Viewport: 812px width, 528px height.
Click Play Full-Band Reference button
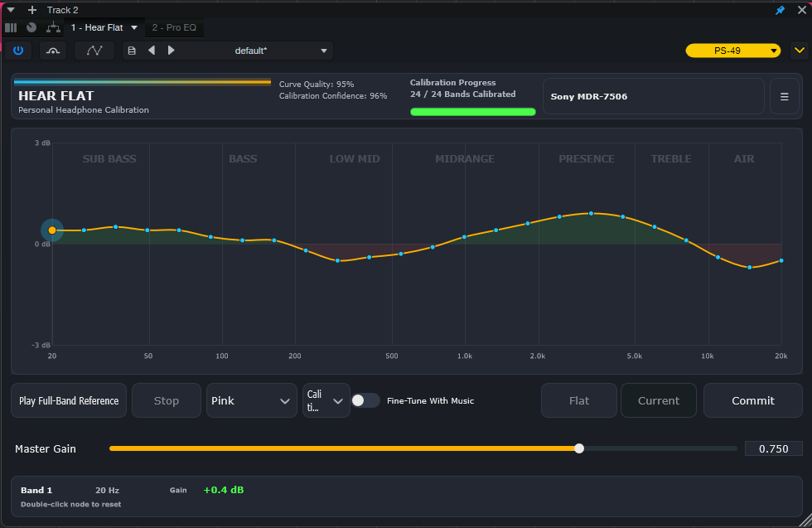pos(69,400)
